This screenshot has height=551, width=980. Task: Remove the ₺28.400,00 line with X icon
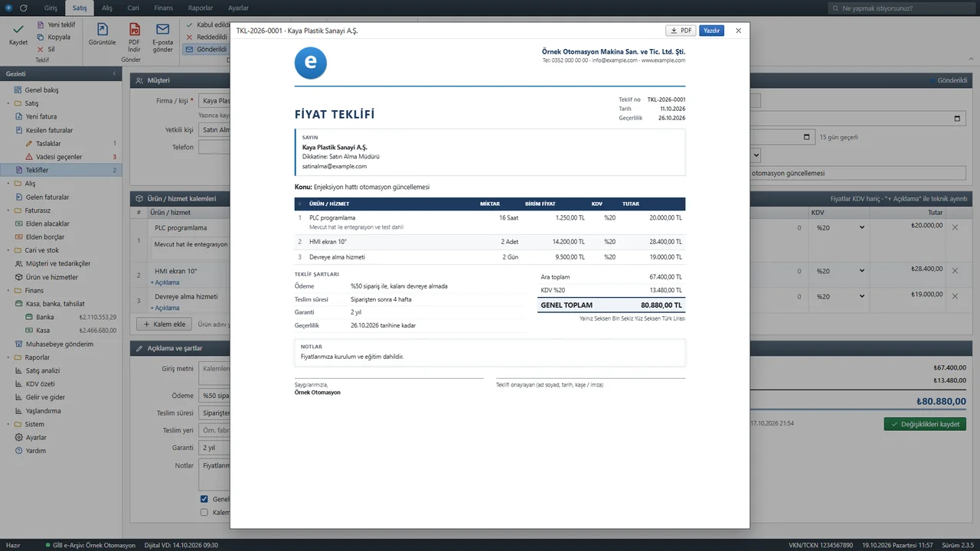tap(955, 271)
